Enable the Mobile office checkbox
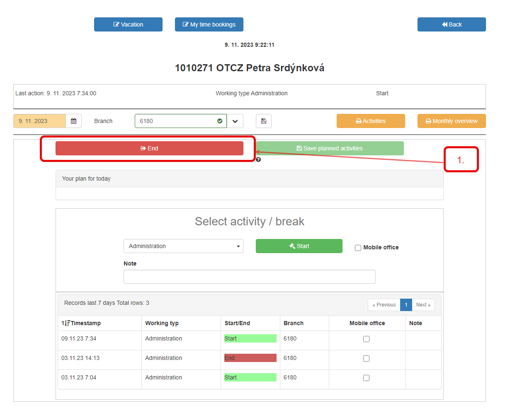Viewport: 510px width, 420px height. 358,248
